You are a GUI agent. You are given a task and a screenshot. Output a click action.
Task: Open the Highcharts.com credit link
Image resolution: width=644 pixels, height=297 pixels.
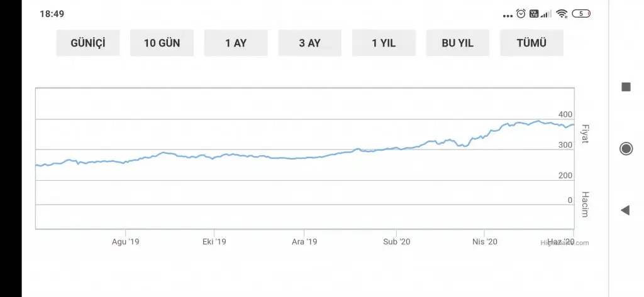565,243
